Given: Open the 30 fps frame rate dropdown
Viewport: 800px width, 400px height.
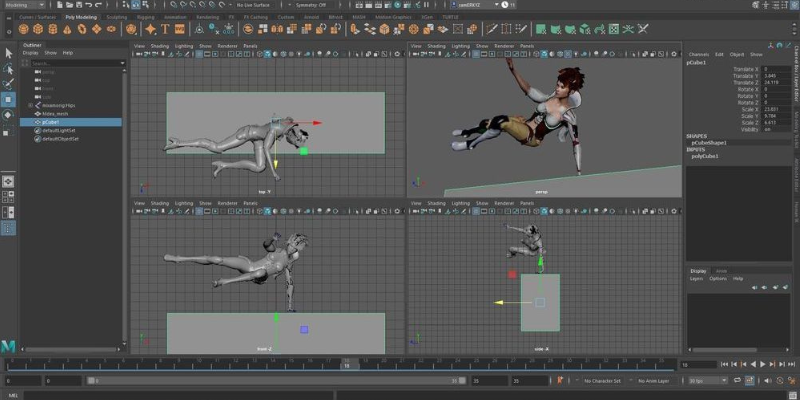Looking at the screenshot, I should pyautogui.click(x=708, y=381).
